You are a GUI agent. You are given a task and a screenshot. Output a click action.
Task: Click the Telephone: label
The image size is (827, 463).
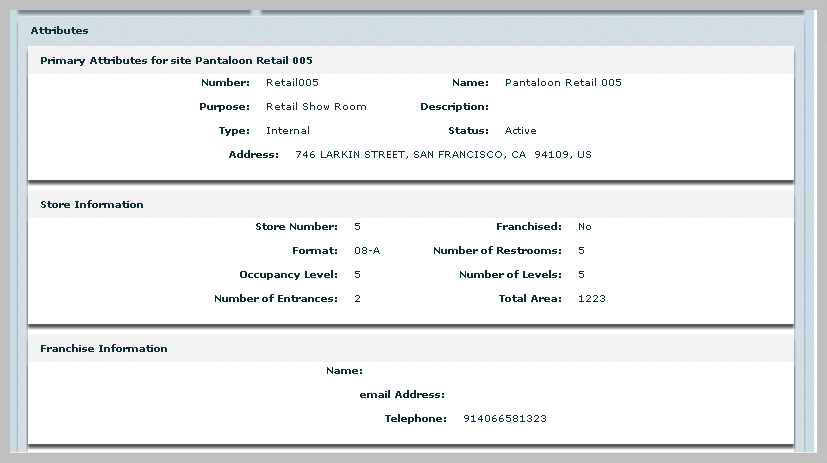pyautogui.click(x=416, y=419)
